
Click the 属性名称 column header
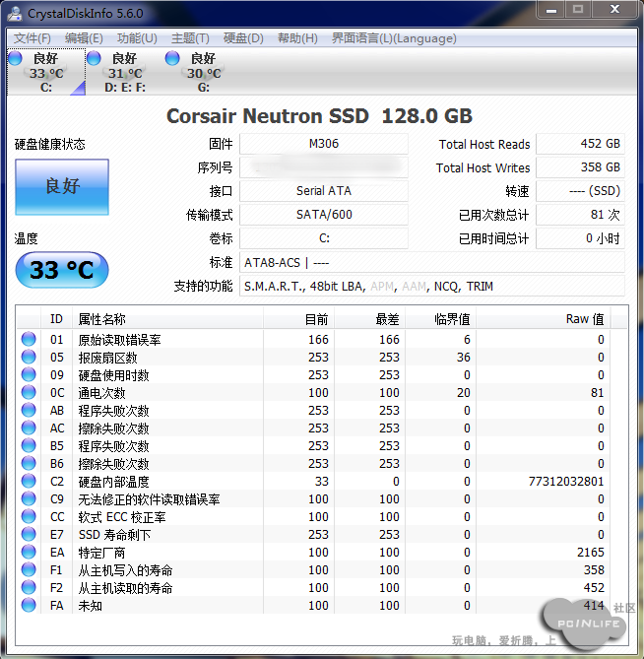(x=167, y=319)
